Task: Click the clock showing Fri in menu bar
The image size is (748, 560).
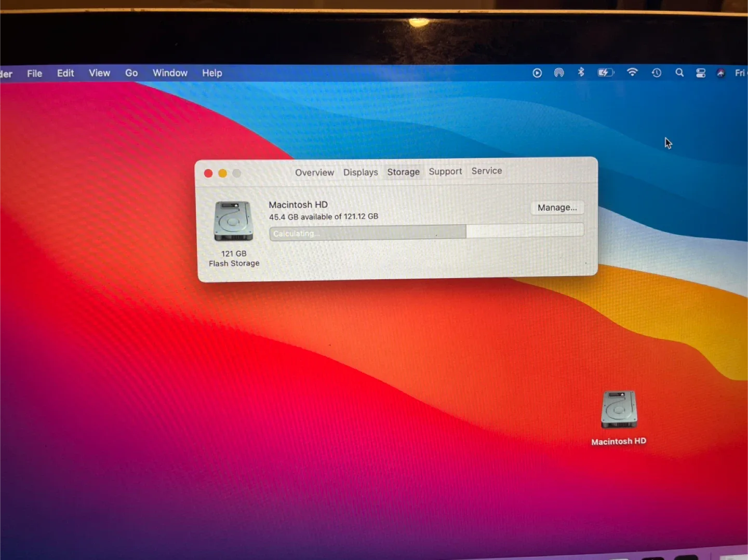Action: (740, 73)
